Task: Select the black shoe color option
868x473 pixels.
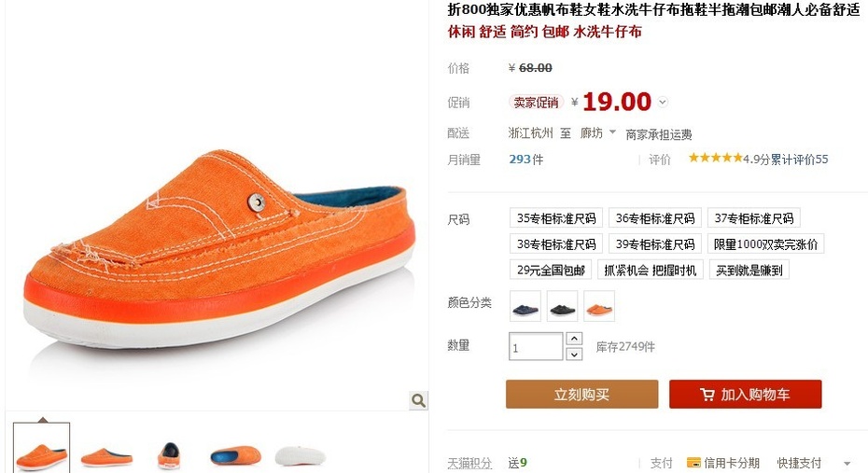Action: 563,306
